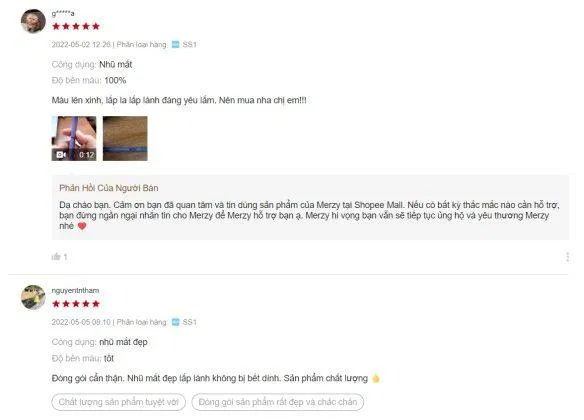Select the 'Đóng gói sản phẩm rất đẹp và chắc chắn' tag
The width and height of the screenshot is (584, 420).
[x=277, y=402]
